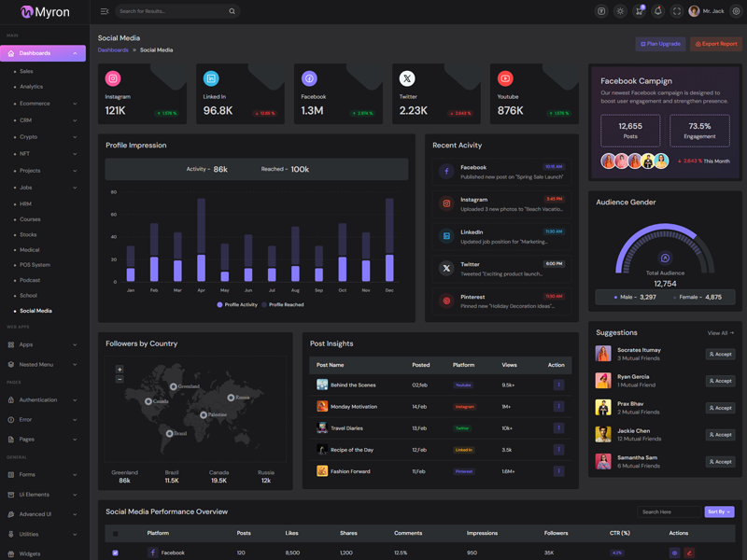Open the shopping cart icon
747x560 pixels.
point(639,11)
